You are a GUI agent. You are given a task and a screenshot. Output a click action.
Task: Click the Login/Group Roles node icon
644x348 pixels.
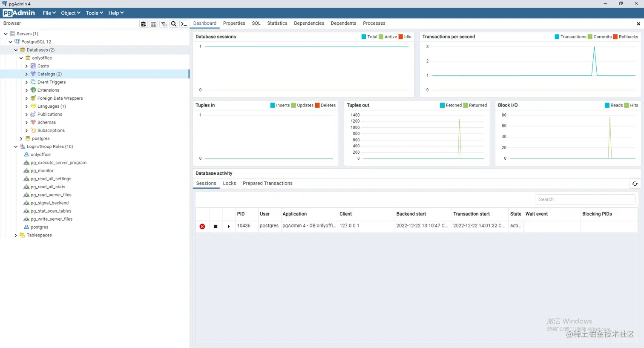tap(23, 147)
